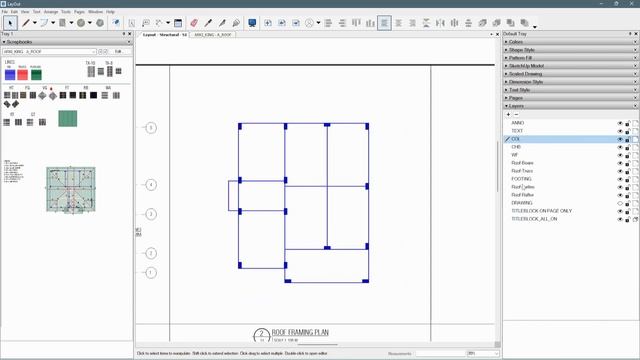Click the Edit button in Scrapbooks
This screenshot has height=360, width=640.
(x=118, y=52)
